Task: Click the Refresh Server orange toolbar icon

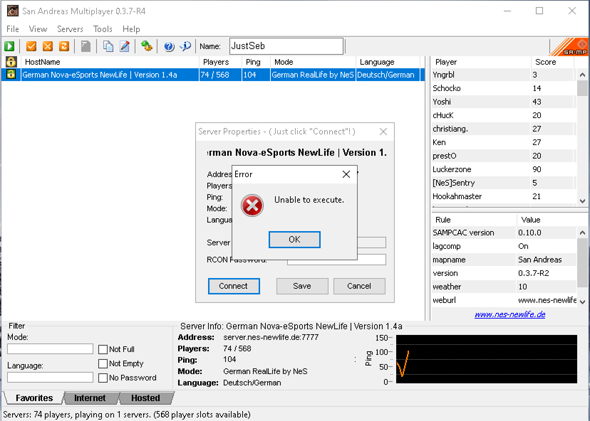Action: click(64, 46)
